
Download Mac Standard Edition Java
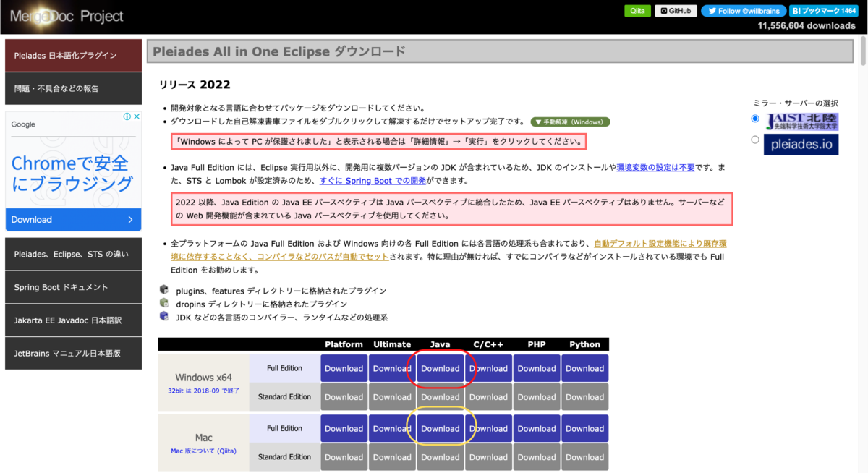click(441, 457)
